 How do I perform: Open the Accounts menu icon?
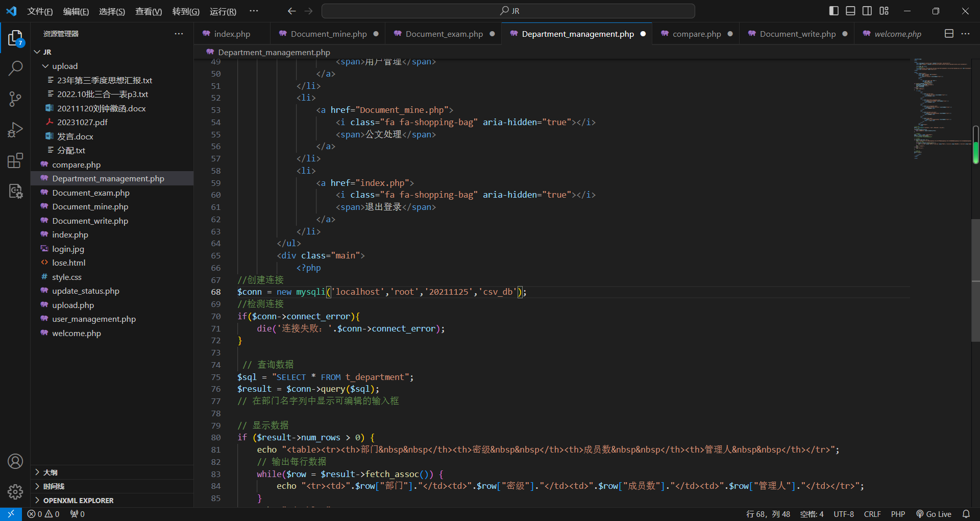coord(15,461)
